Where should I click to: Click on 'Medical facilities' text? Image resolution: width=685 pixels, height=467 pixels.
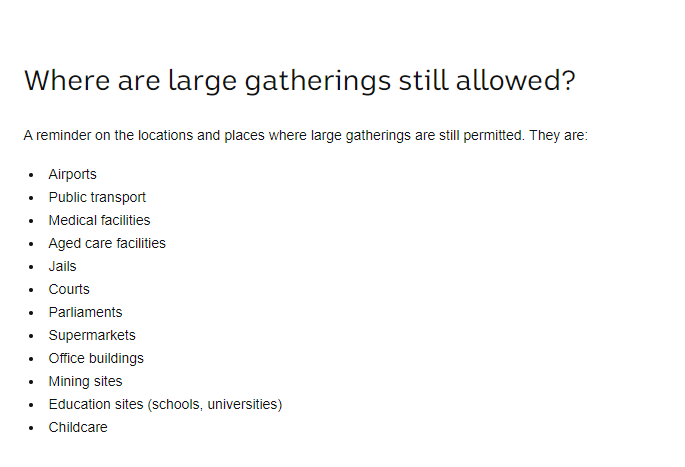click(x=99, y=220)
